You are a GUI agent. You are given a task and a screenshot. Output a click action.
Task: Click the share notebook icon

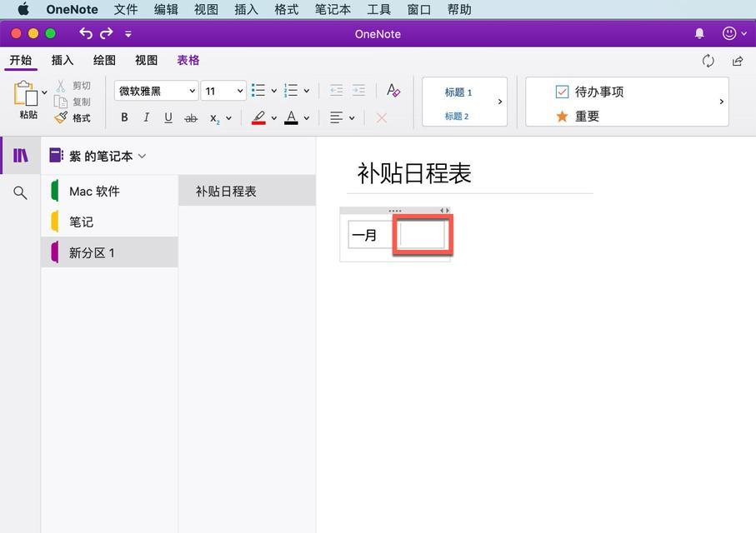coord(737,61)
